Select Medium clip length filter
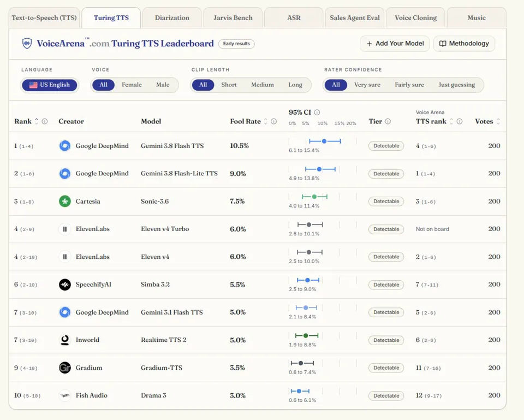This screenshot has width=524, height=420. pyautogui.click(x=263, y=85)
